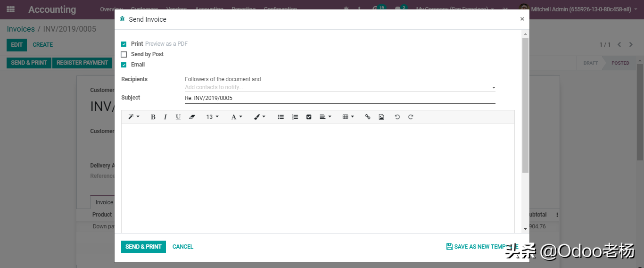644x268 pixels.
Task: Click the Print label text
Action: click(x=137, y=44)
